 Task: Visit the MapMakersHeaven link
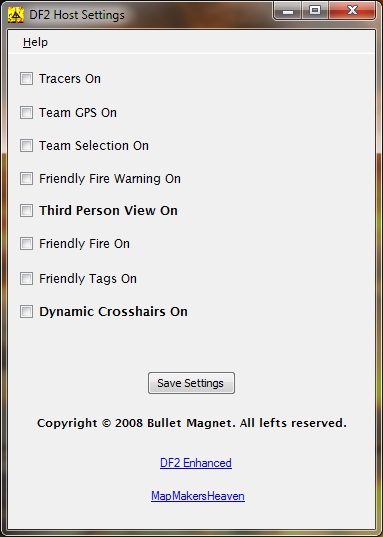[x=198, y=496]
